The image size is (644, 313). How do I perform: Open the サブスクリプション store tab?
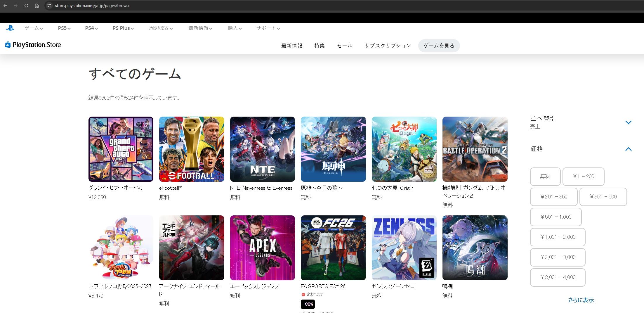click(388, 46)
